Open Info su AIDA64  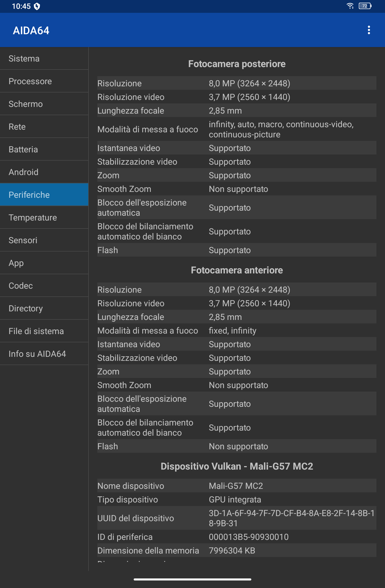(x=44, y=354)
